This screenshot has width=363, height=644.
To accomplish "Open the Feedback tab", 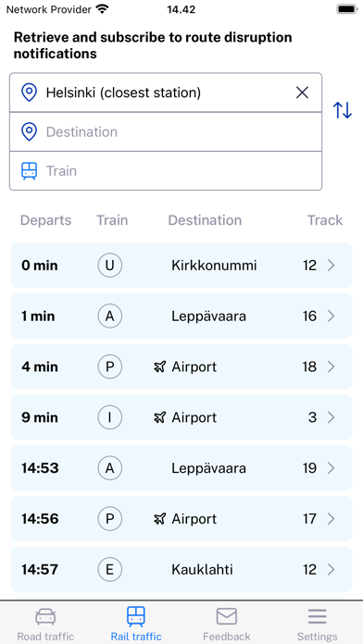I will (227, 625).
